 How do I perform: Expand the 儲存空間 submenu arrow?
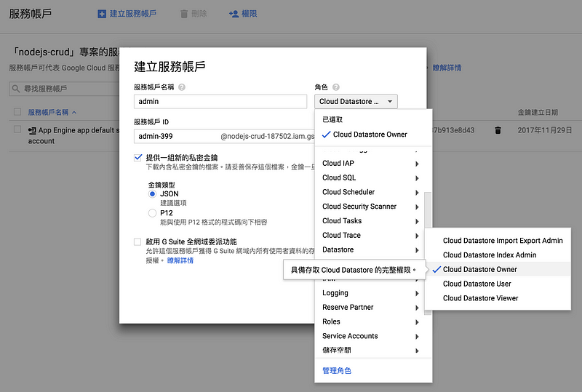[417, 351]
